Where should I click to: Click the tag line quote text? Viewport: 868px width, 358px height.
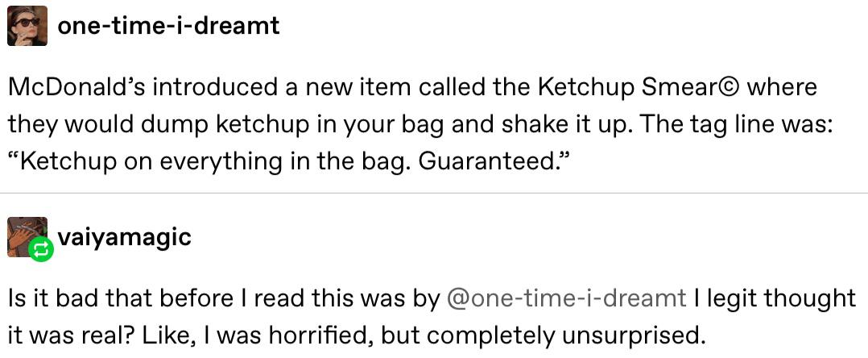[x=290, y=160]
